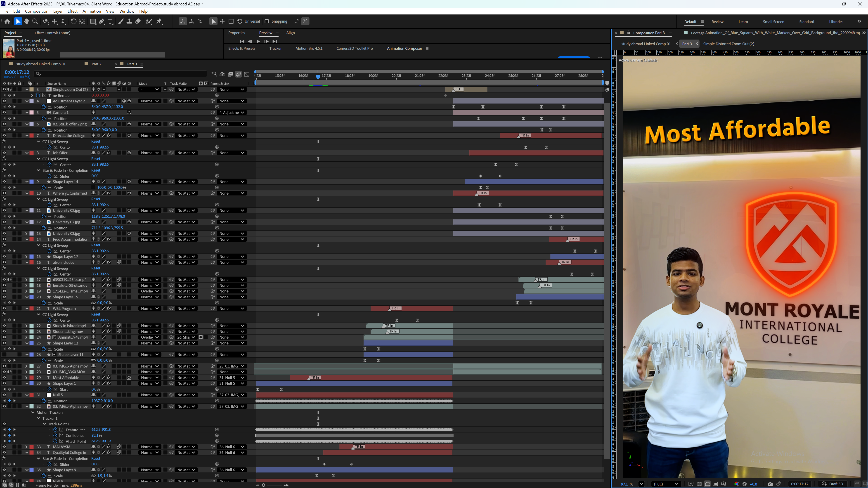
Task: Click the Home icon in toolbar
Action: click(x=7, y=21)
